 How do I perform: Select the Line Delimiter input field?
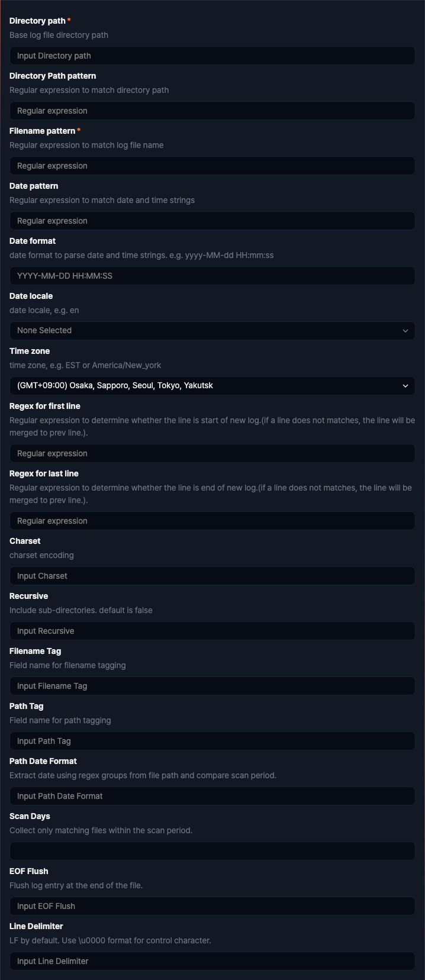[x=212, y=960]
